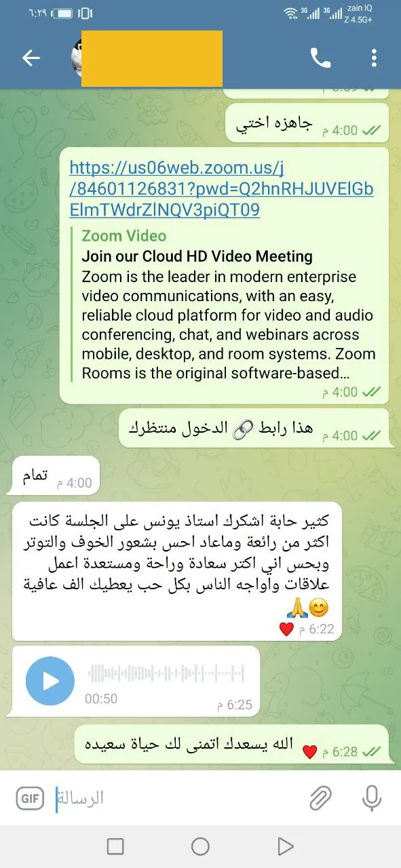Screen dimensions: 401x868
Task: Open the Zoom Video link preview title
Action: tap(123, 236)
